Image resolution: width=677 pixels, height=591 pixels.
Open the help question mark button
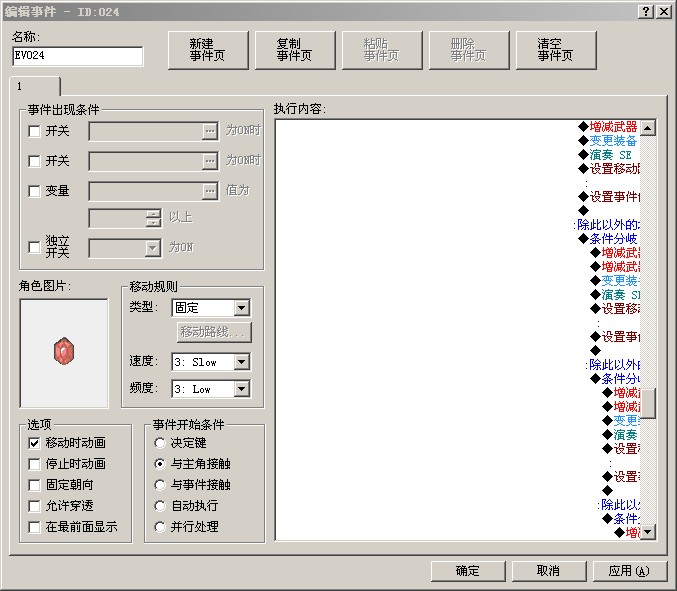coord(645,12)
